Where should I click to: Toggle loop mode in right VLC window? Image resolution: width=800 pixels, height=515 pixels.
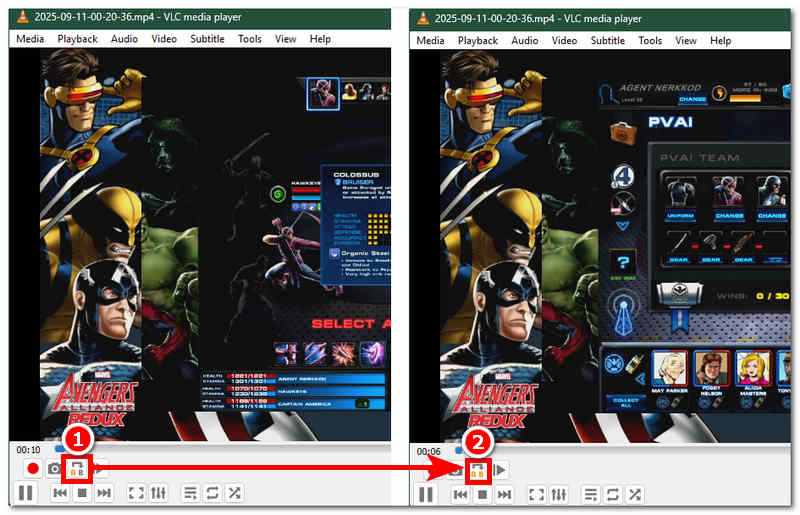612,494
